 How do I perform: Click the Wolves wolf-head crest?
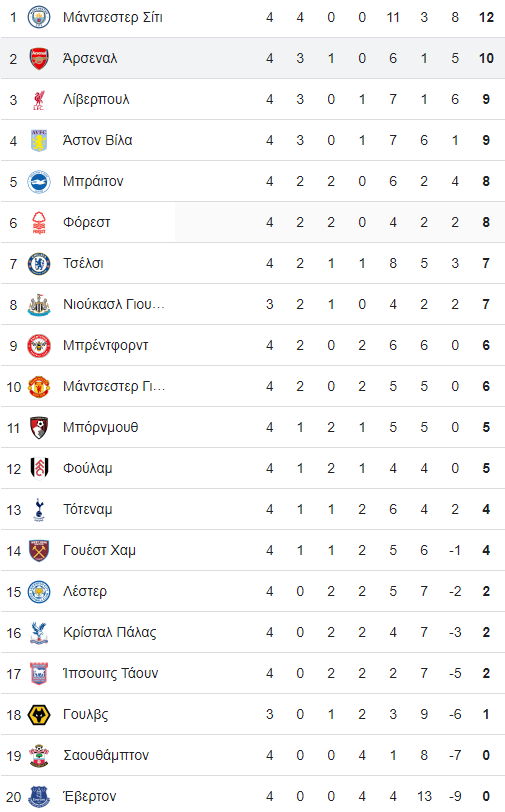pyautogui.click(x=39, y=715)
